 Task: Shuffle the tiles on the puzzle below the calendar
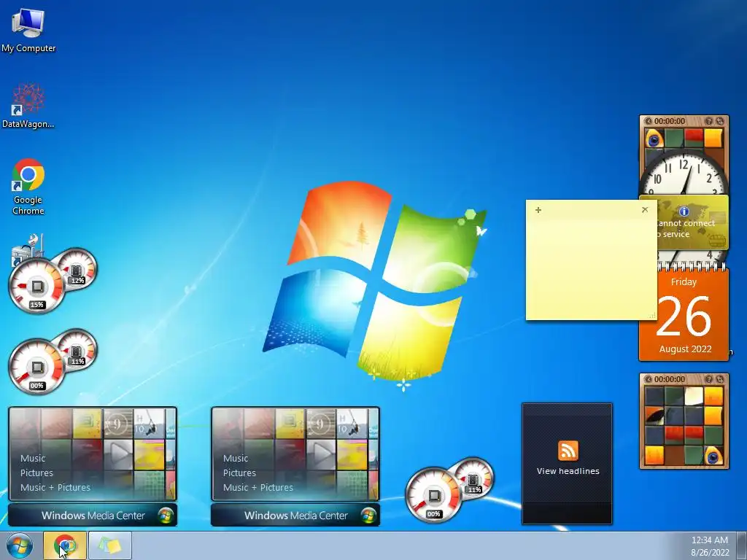[720, 379]
